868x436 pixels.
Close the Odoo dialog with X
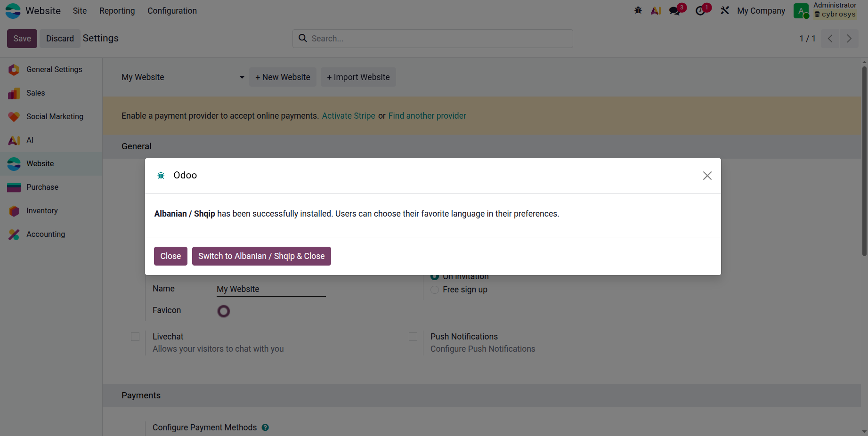click(707, 176)
